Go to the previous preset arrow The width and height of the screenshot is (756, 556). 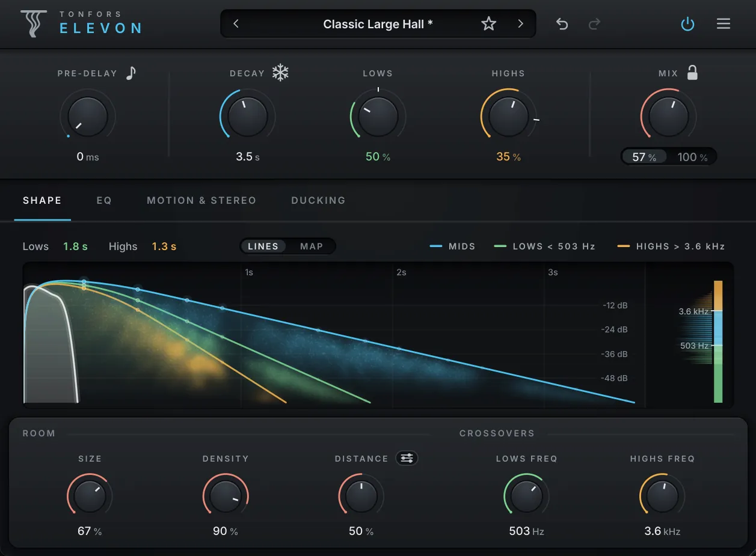point(236,24)
